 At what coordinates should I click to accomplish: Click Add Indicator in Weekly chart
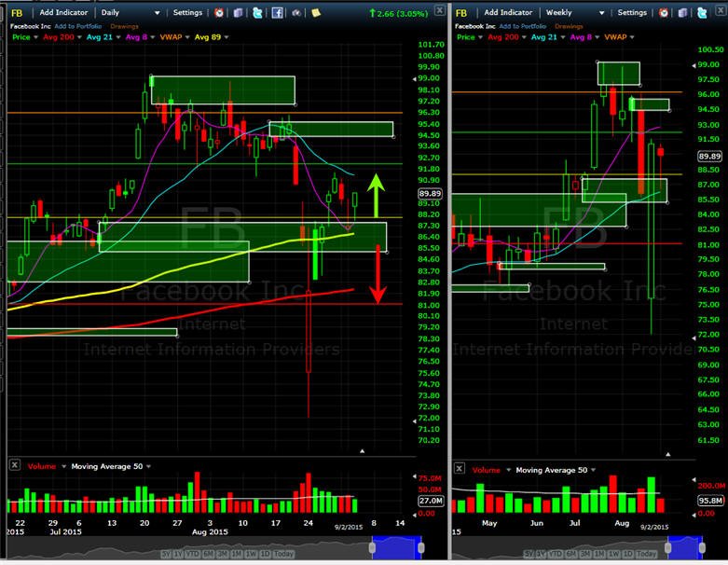(x=508, y=12)
